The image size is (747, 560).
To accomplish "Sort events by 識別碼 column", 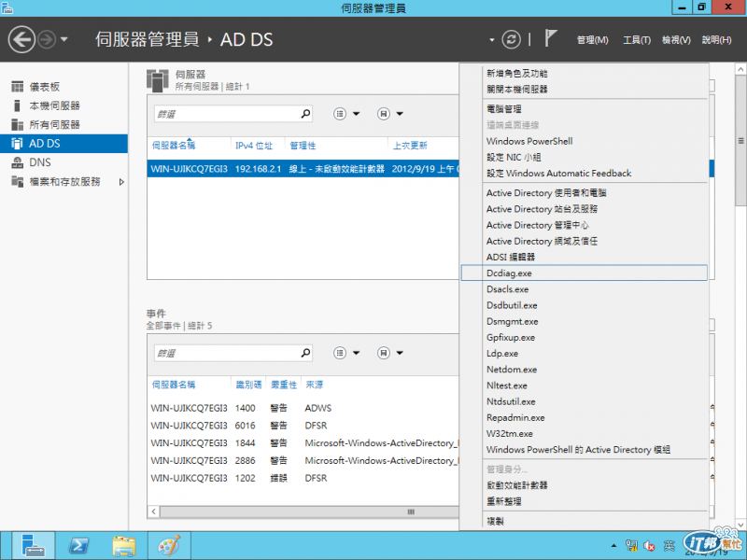I will [248, 385].
